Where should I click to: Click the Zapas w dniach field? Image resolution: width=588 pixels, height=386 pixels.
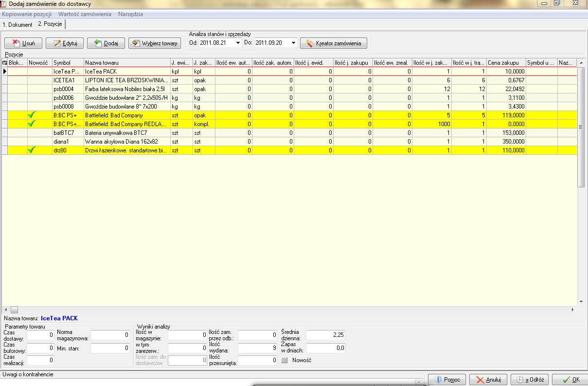click(x=326, y=348)
